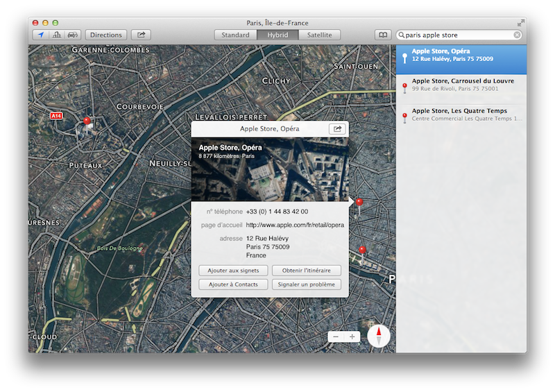Show traffic with car icon

click(x=73, y=35)
